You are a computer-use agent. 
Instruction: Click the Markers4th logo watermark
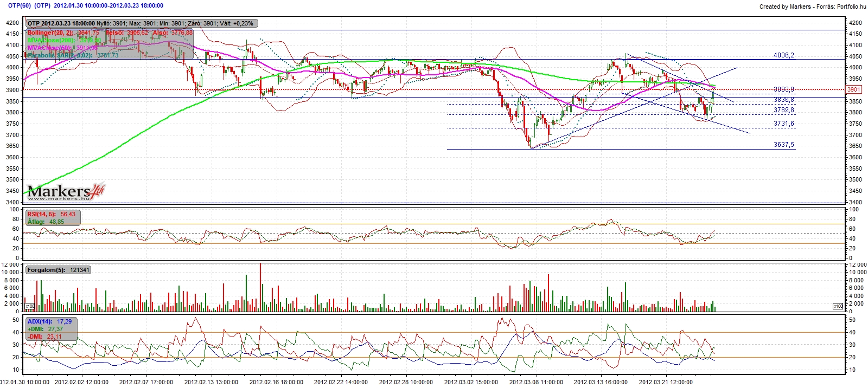[65, 191]
